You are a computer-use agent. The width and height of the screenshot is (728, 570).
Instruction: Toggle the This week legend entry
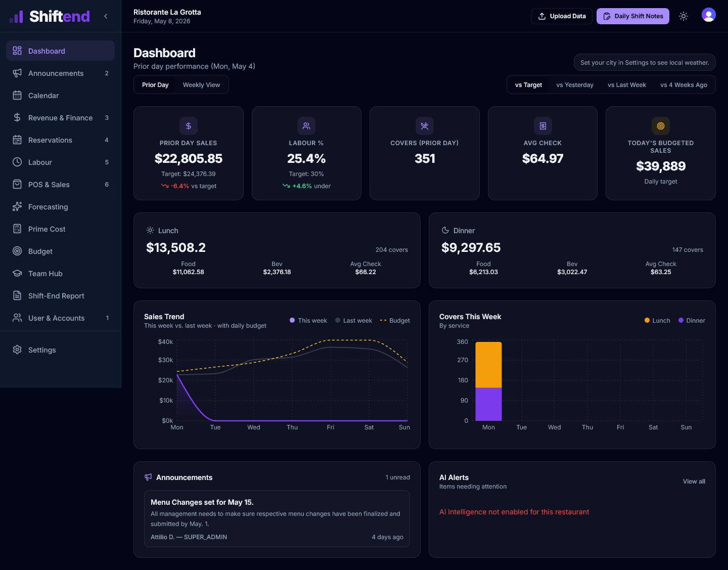308,321
